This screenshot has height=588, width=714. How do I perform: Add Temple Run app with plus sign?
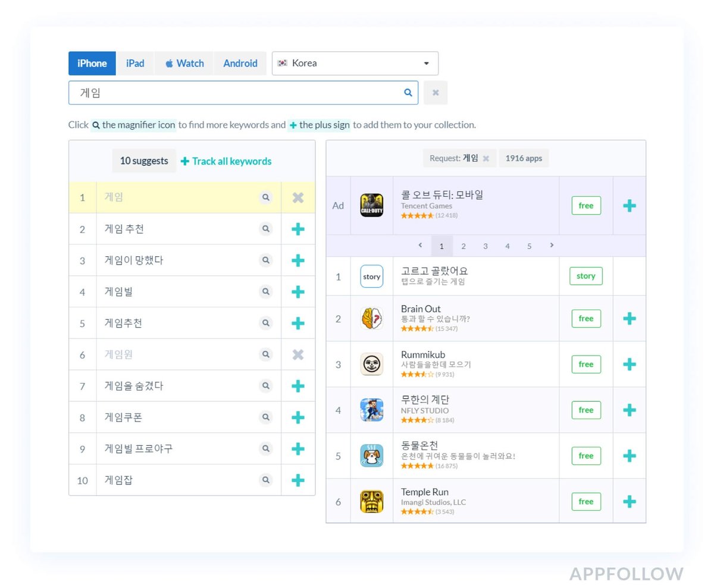(x=630, y=502)
